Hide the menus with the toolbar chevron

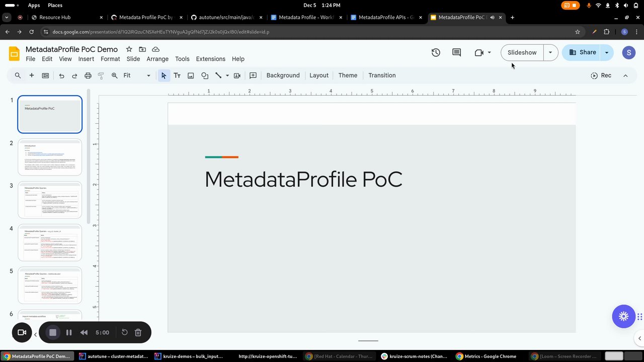click(x=625, y=75)
